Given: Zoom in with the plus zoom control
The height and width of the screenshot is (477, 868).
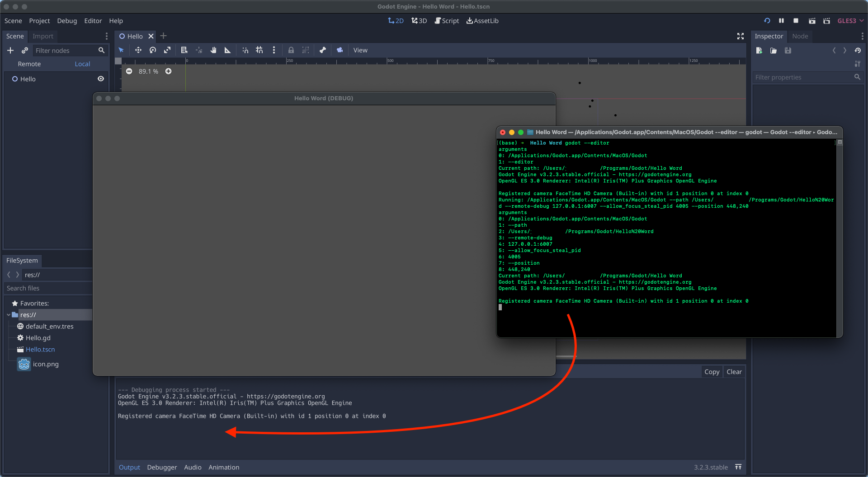Looking at the screenshot, I should [168, 71].
